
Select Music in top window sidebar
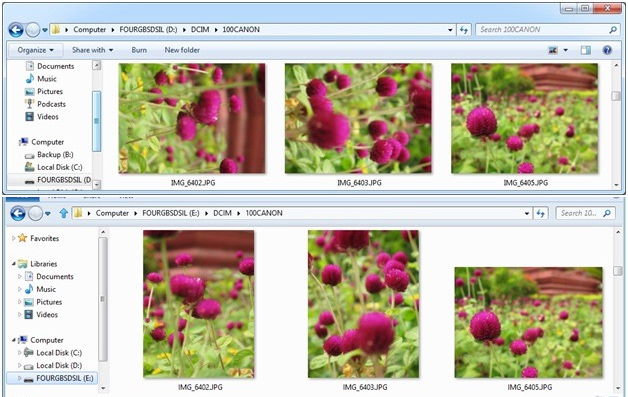41,79
